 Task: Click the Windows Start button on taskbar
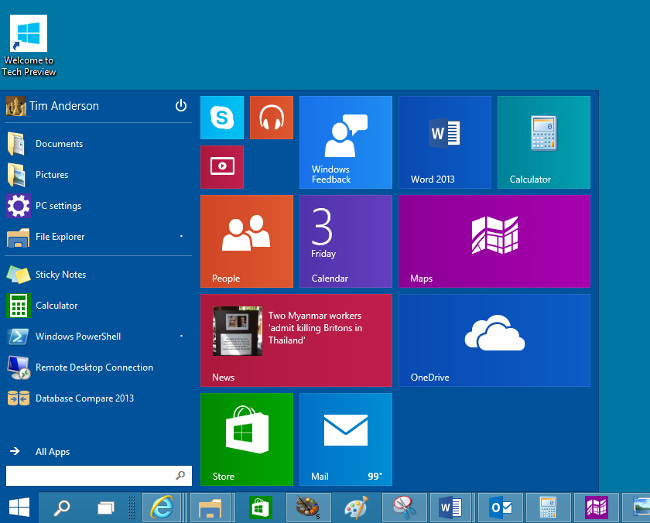19,507
